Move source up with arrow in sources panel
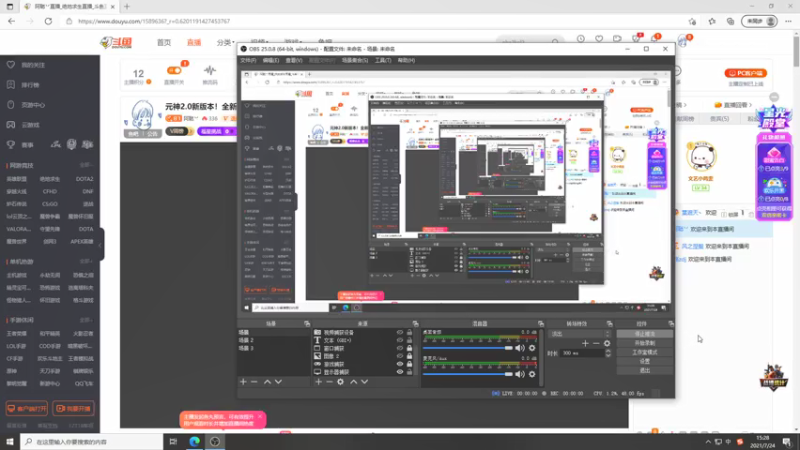The width and height of the screenshot is (800, 450). click(353, 382)
